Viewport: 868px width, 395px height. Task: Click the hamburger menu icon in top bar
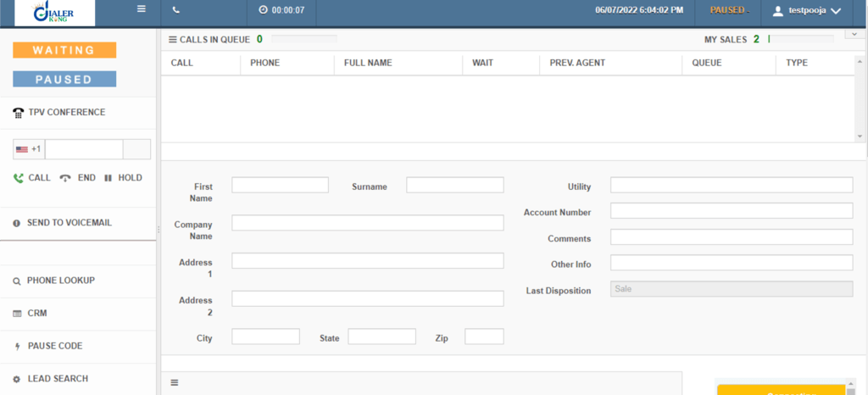(x=142, y=10)
